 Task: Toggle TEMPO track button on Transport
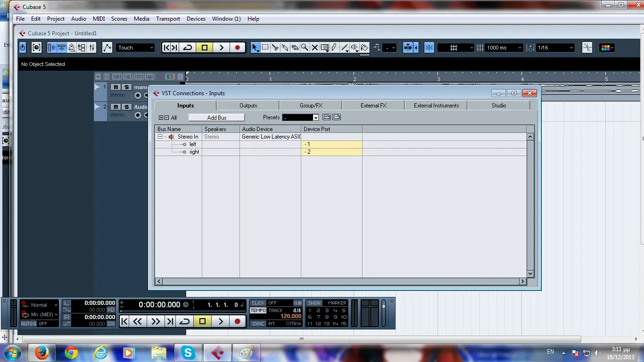coord(258,311)
